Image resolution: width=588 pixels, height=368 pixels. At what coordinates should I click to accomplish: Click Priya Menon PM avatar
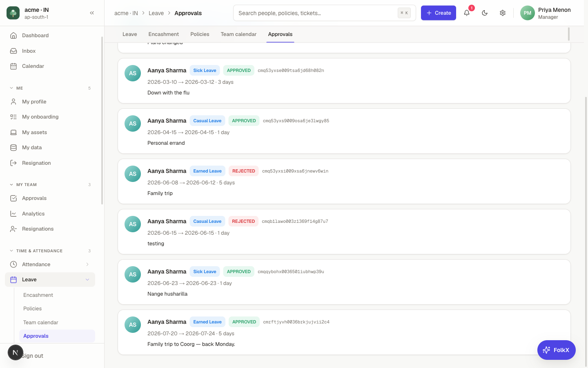pyautogui.click(x=528, y=13)
